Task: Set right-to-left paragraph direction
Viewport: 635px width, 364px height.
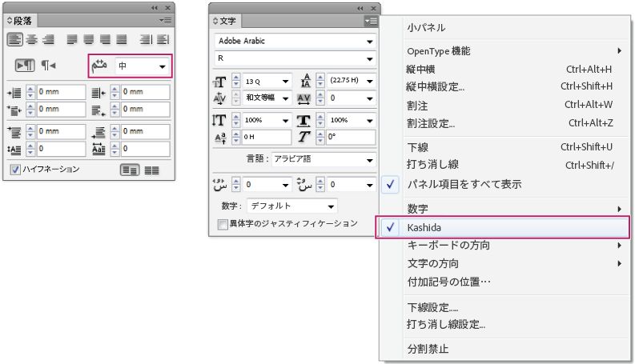Action: [x=48, y=65]
